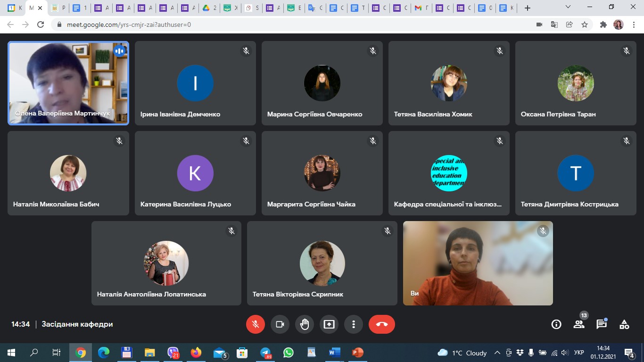This screenshot has width=644, height=362.
Task: Reload the Google Meet page
Action: pos(41,25)
